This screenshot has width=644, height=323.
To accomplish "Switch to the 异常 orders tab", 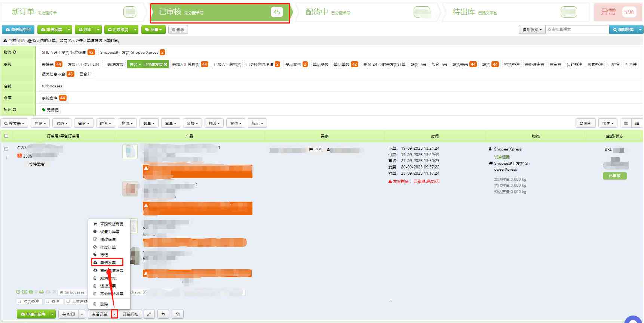I will 617,12.
